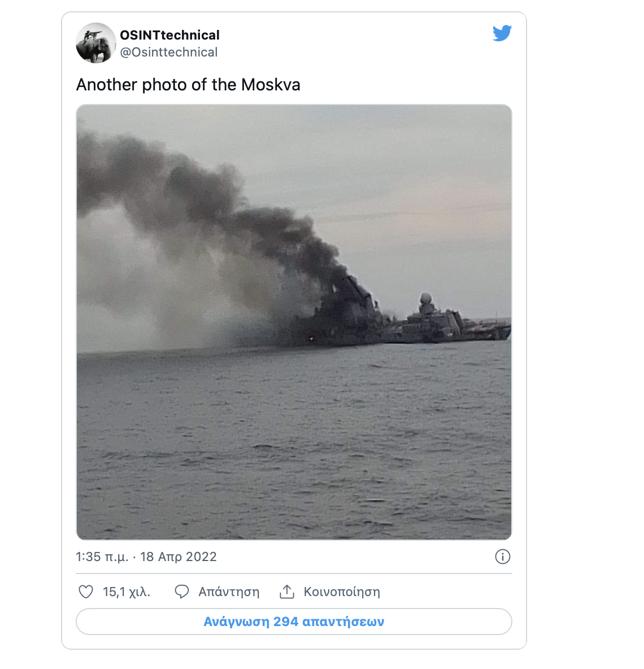Click the 1:35 π.μ. time text
644x669 pixels.
(x=102, y=557)
